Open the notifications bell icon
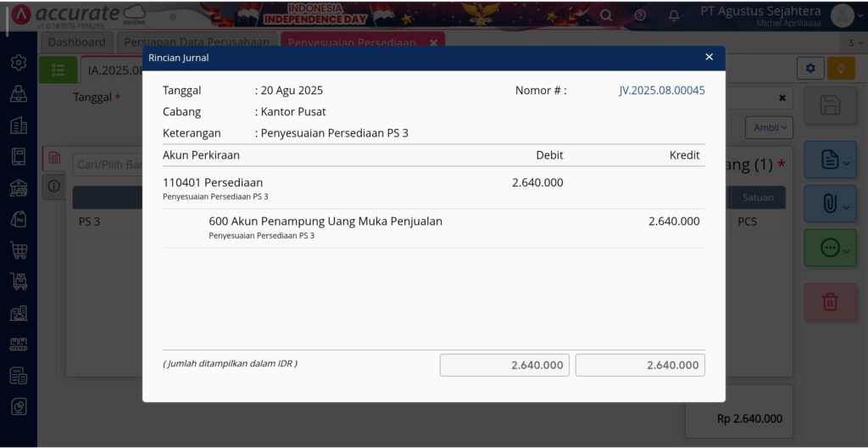This screenshot has width=868, height=448. (674, 15)
